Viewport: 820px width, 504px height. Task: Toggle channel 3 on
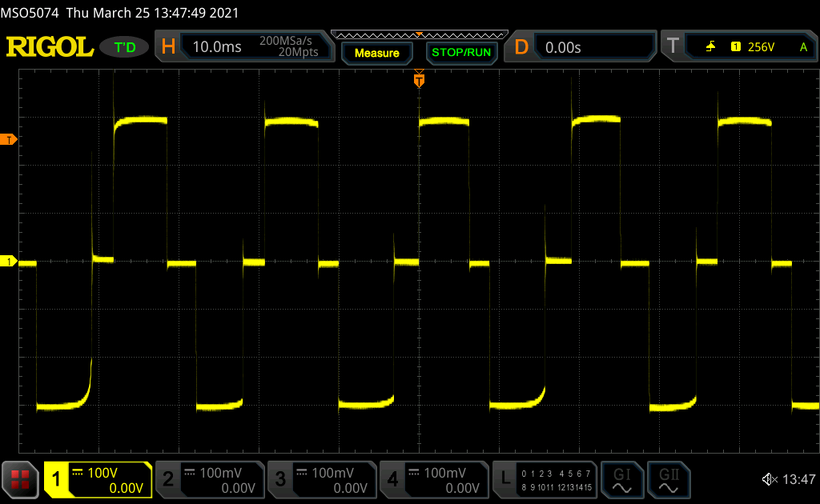click(x=280, y=479)
